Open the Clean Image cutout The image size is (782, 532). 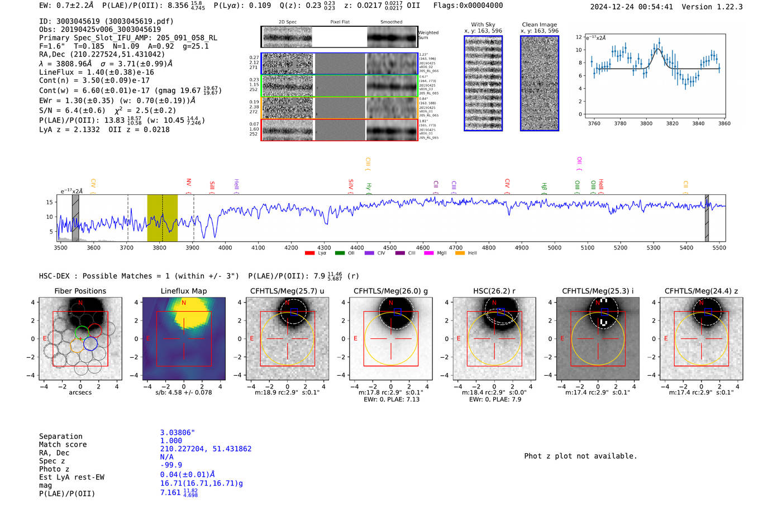coord(540,83)
